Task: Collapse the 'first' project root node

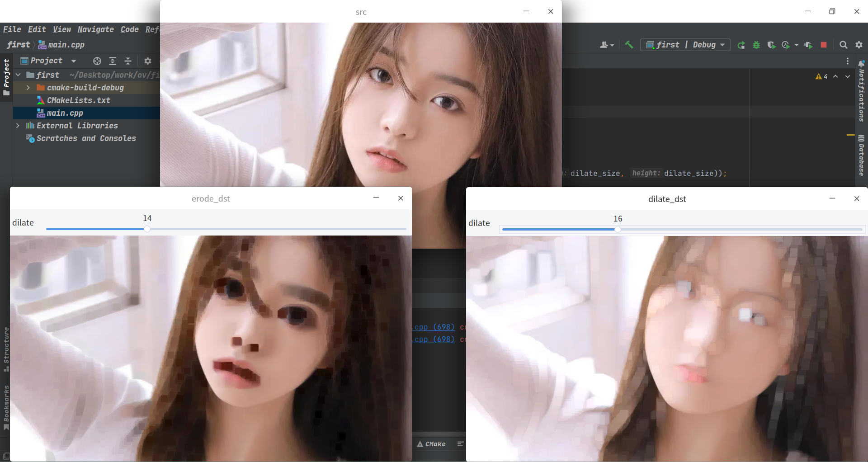Action: coord(18,75)
